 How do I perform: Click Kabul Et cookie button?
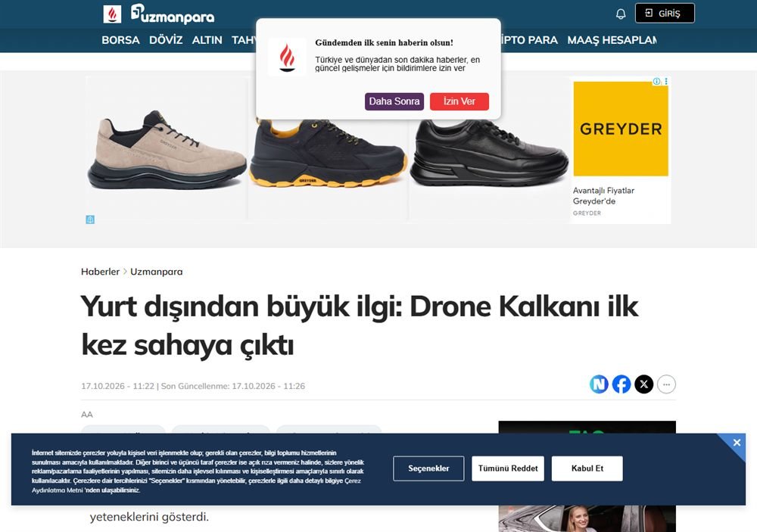(x=587, y=468)
